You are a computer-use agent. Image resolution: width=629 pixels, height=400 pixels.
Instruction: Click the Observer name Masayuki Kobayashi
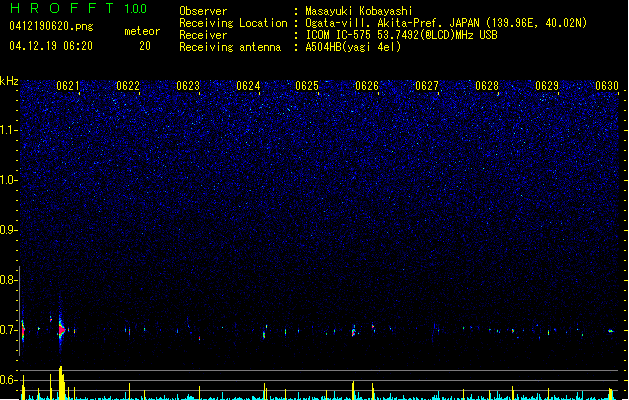(x=359, y=11)
